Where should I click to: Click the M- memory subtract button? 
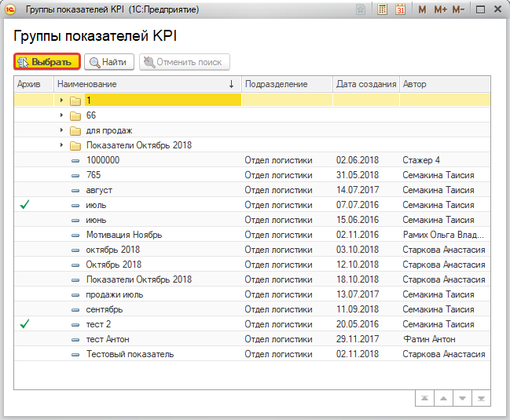[x=458, y=9]
